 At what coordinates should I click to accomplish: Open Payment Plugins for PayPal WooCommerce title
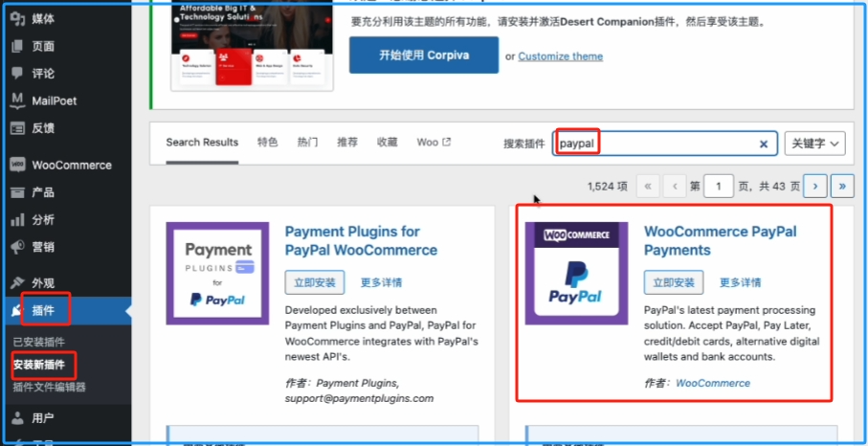point(361,241)
